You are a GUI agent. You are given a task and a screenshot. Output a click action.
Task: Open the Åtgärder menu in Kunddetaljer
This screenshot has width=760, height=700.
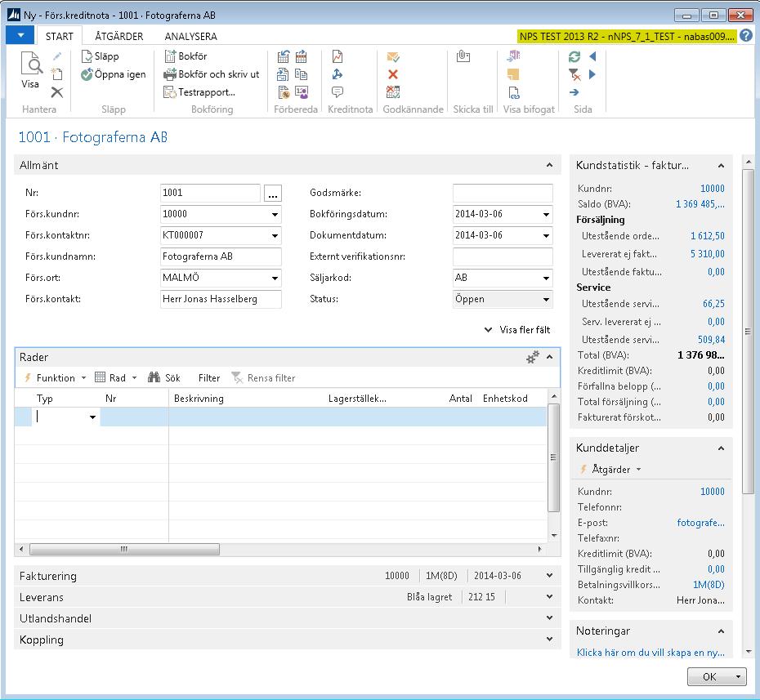[x=610, y=470]
